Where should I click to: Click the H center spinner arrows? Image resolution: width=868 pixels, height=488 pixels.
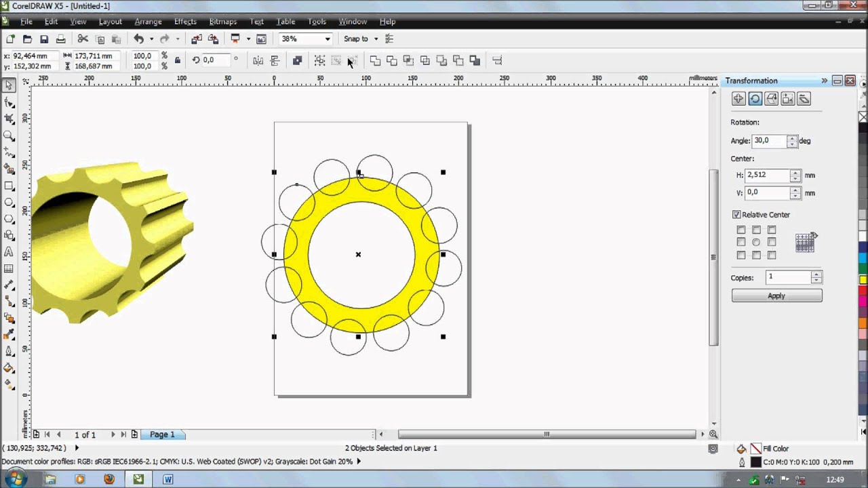tap(795, 175)
